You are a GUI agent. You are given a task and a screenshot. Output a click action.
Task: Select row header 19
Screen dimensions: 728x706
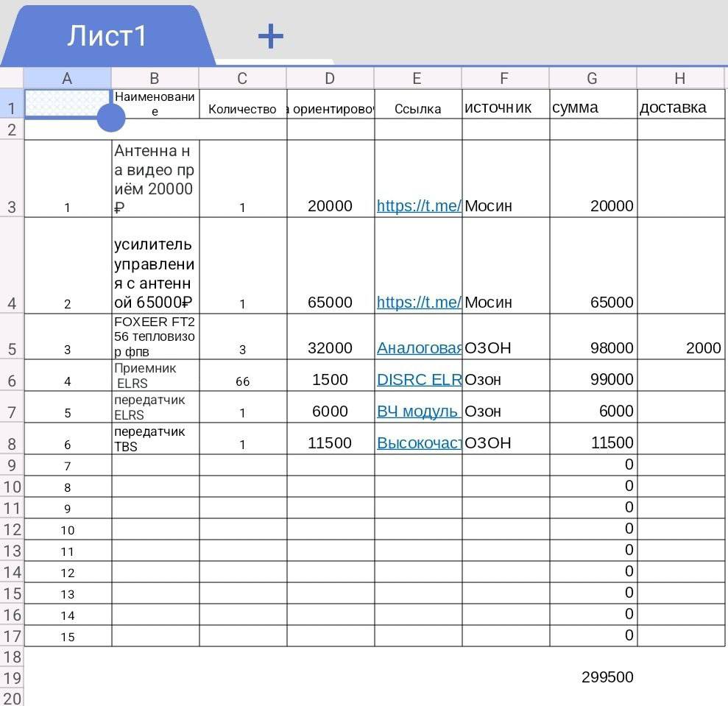click(12, 678)
